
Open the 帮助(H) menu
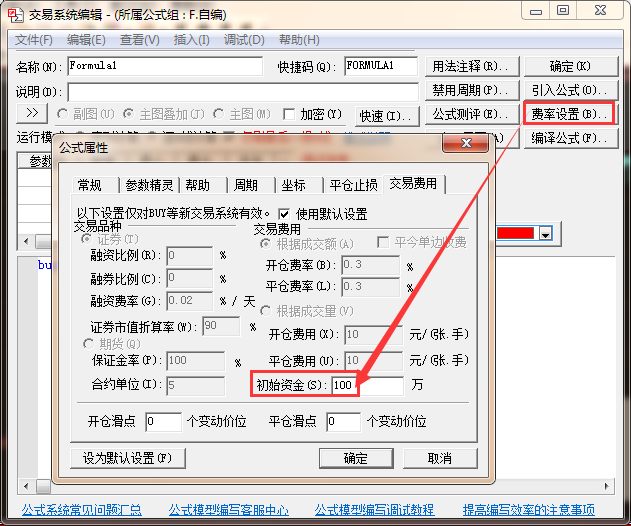[x=299, y=40]
